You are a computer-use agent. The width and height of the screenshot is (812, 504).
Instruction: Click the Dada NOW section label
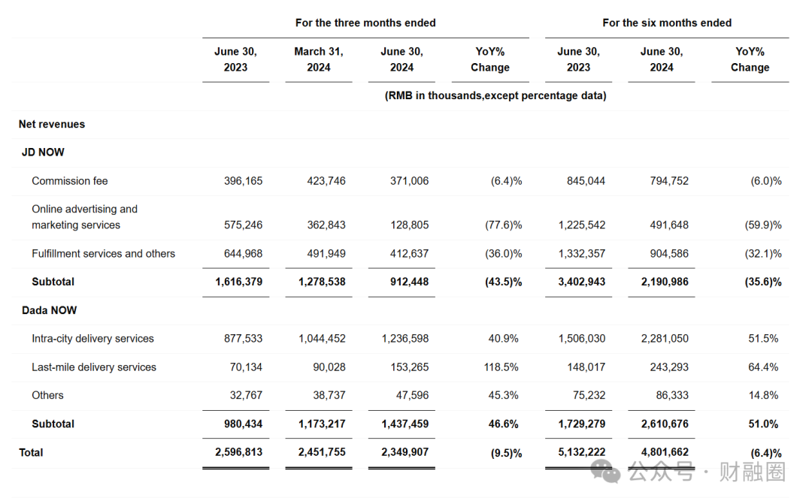49,310
